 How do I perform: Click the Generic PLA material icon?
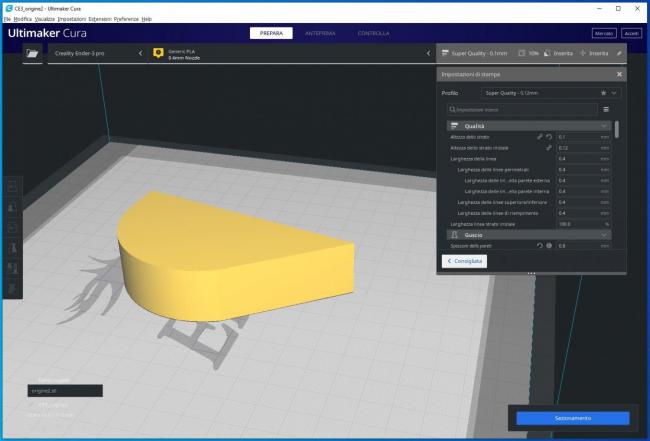click(x=157, y=53)
